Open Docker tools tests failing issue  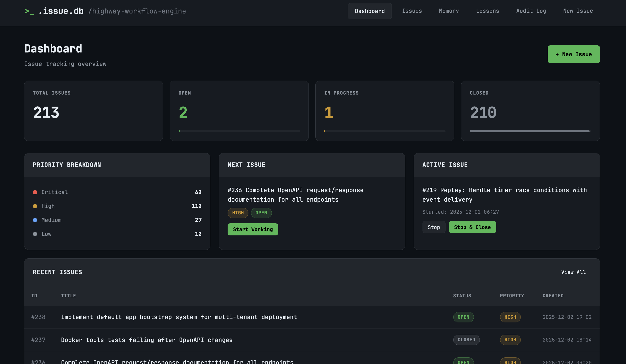[147, 340]
